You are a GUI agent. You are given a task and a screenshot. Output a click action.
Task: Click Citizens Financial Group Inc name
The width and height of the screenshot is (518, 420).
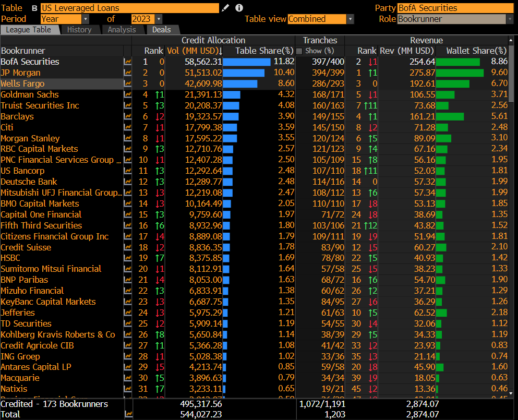pyautogui.click(x=54, y=236)
